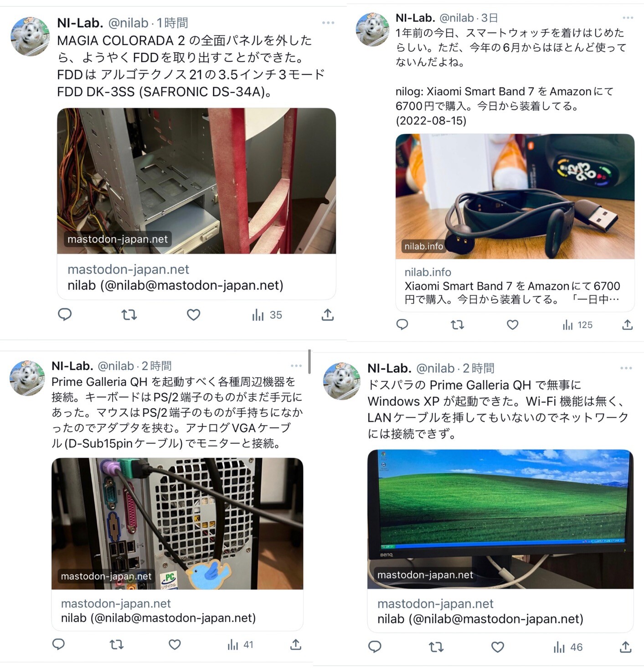Screen dimensions: 644x669
Task: Open more options on the 3日 tweet
Action: [x=628, y=18]
